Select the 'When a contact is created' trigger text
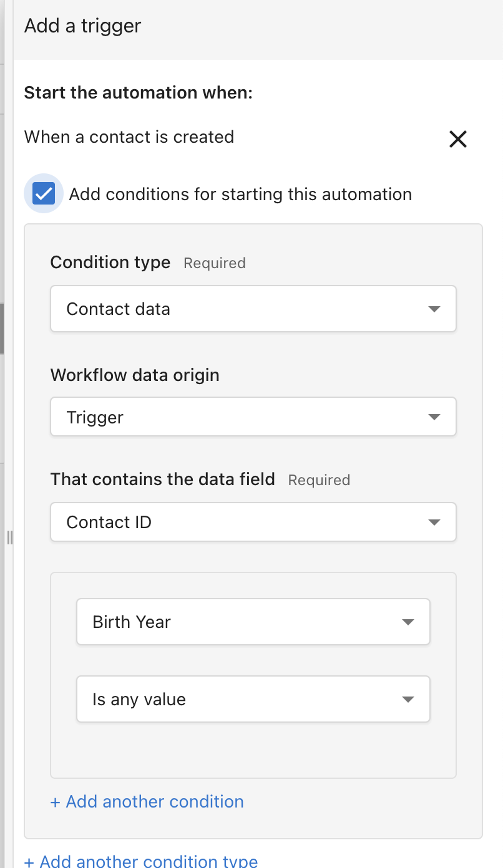Image resolution: width=503 pixels, height=868 pixels. point(129,137)
